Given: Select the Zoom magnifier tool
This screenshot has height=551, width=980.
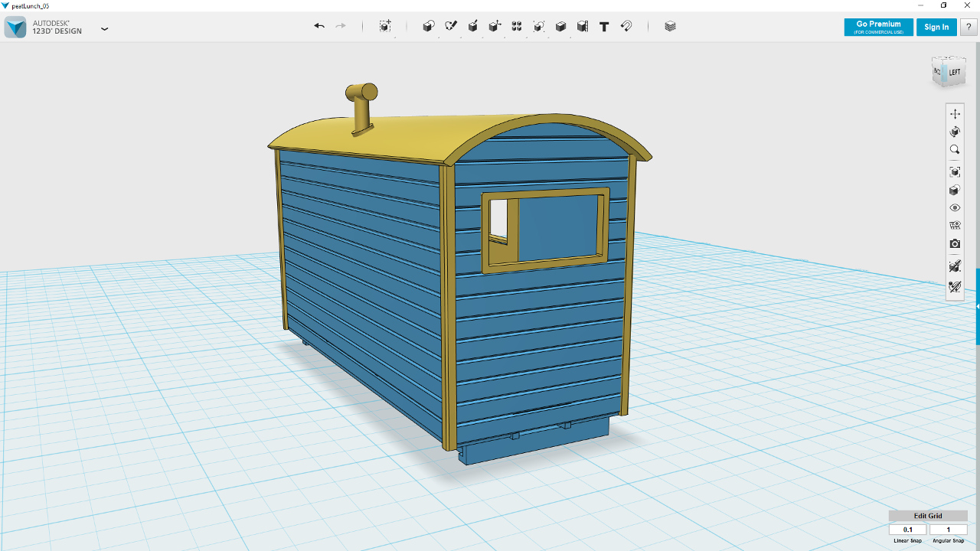Looking at the screenshot, I should point(955,150).
